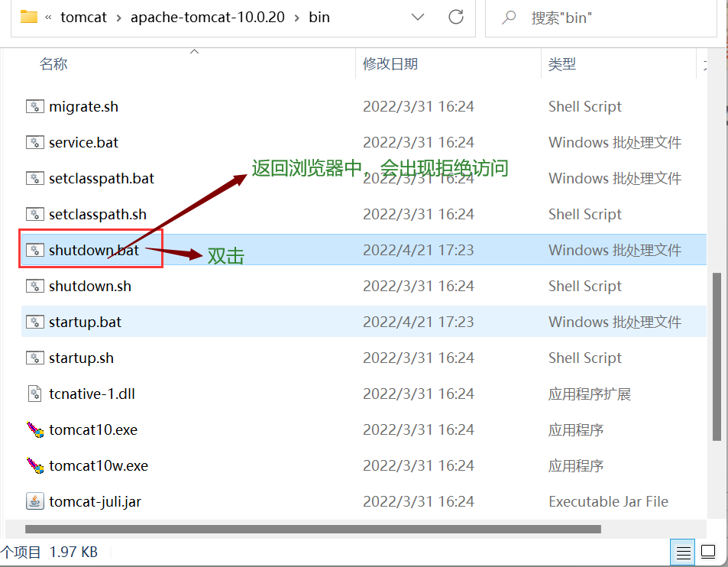Viewport: 728px width, 567px height.
Task: Select the tcnative-1.dll file name
Action: [x=92, y=394]
